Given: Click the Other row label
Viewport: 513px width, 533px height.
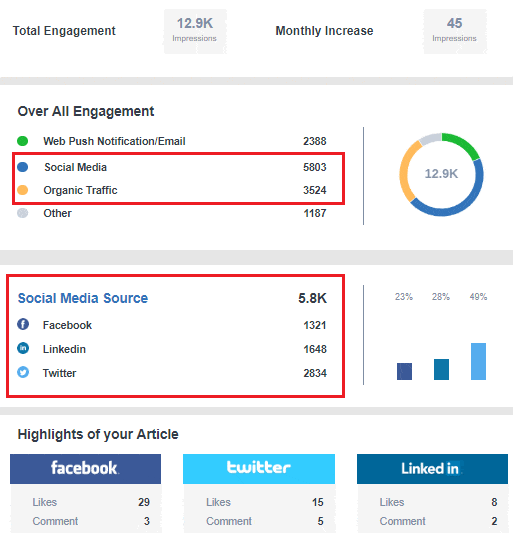Looking at the screenshot, I should click(x=57, y=213).
